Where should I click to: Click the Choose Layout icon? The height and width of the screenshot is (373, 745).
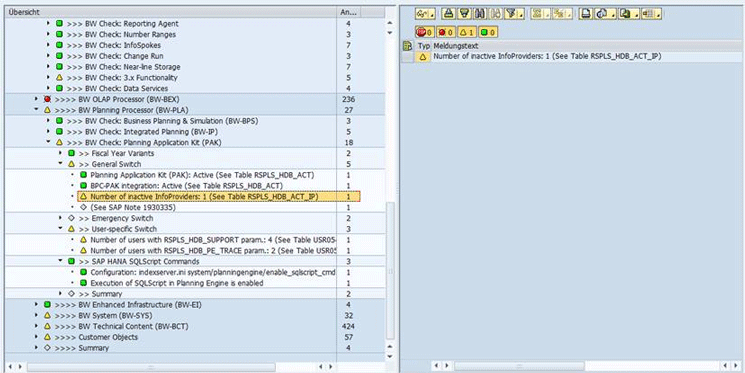coord(649,14)
